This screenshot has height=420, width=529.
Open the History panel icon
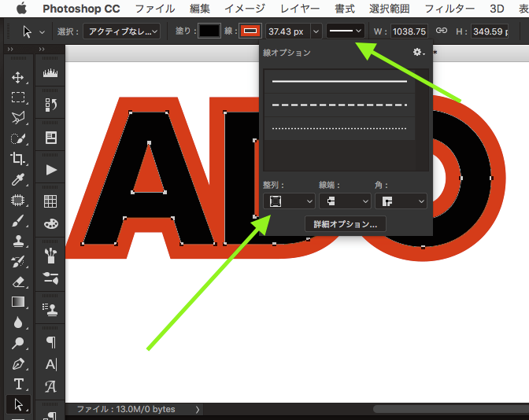click(50, 105)
